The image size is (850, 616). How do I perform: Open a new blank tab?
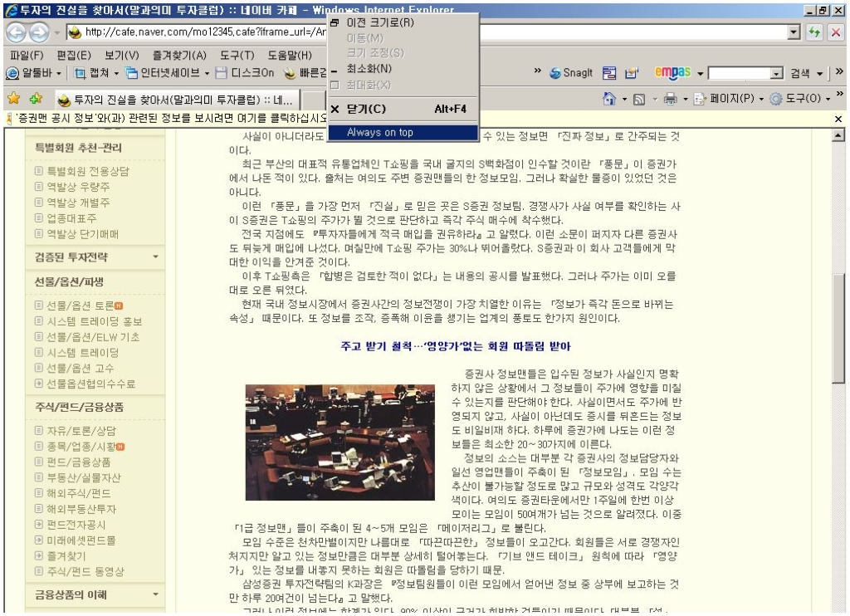313,100
